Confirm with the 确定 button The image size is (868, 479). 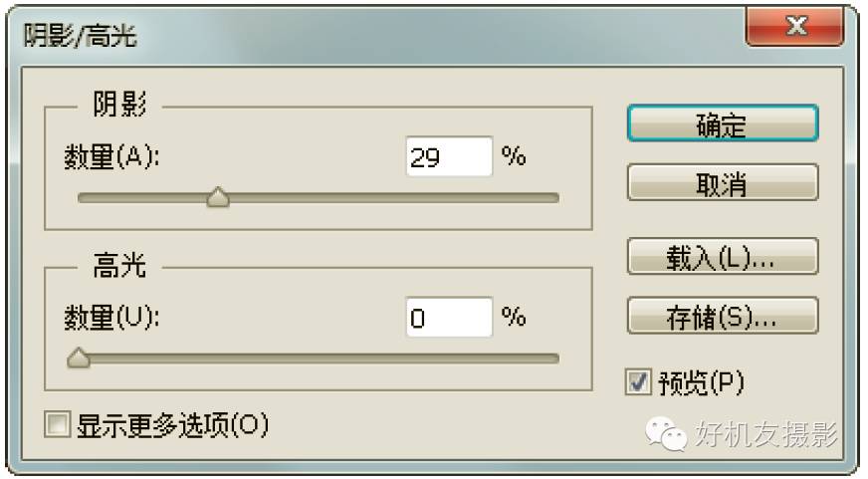click(723, 122)
